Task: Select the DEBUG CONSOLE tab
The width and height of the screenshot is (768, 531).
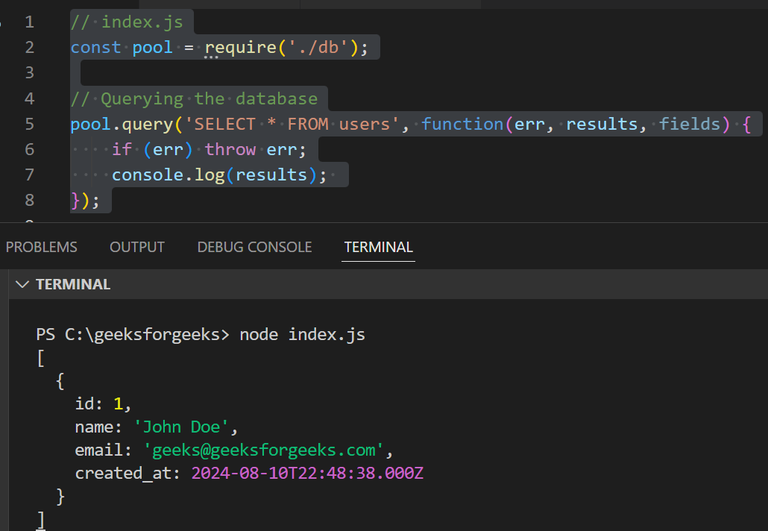Action: pyautogui.click(x=254, y=247)
